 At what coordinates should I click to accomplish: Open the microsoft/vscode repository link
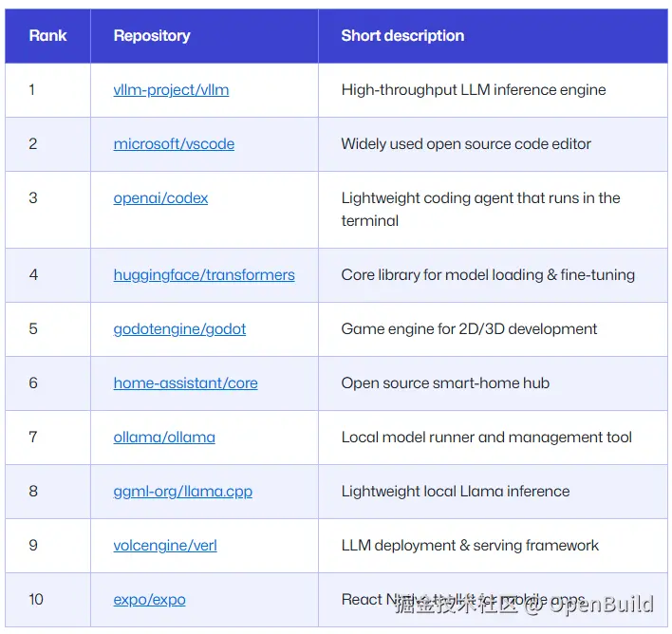(174, 144)
